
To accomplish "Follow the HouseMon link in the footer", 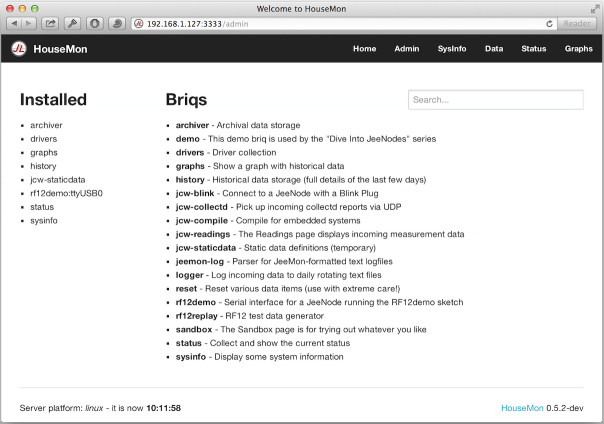I will tap(522, 408).
